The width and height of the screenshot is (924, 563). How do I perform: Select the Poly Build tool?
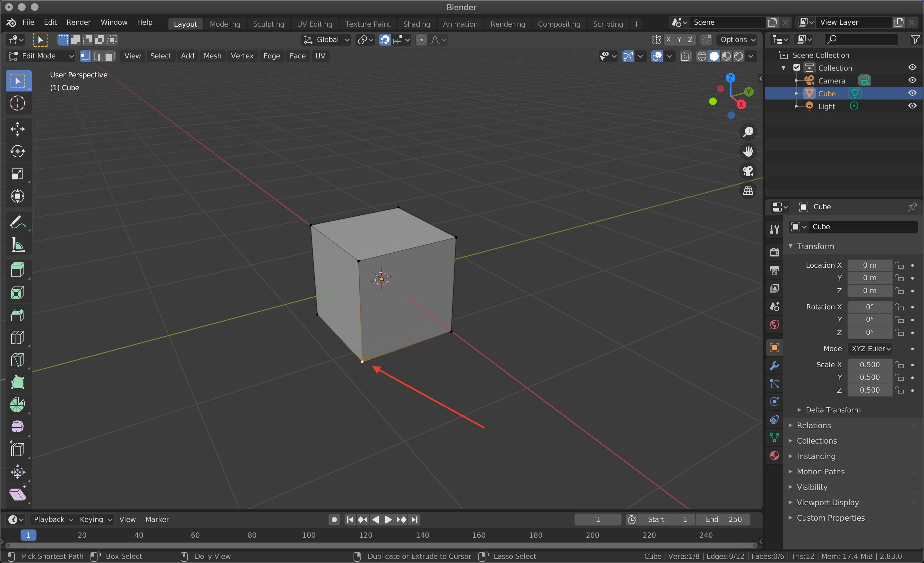click(18, 383)
